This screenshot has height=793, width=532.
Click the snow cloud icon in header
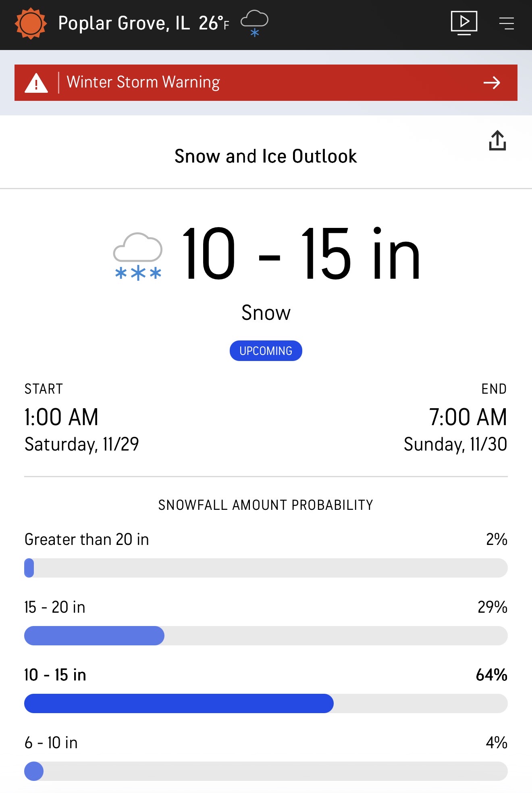[254, 23]
